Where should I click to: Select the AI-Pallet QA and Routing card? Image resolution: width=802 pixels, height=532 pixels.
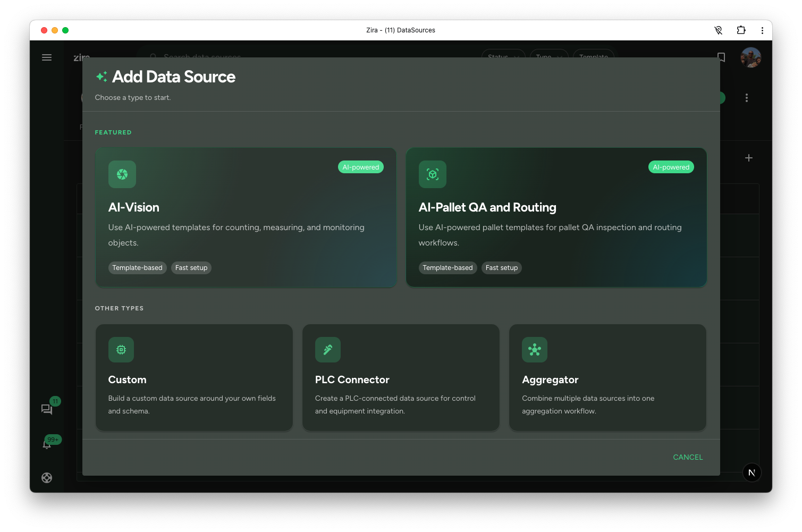pos(556,218)
